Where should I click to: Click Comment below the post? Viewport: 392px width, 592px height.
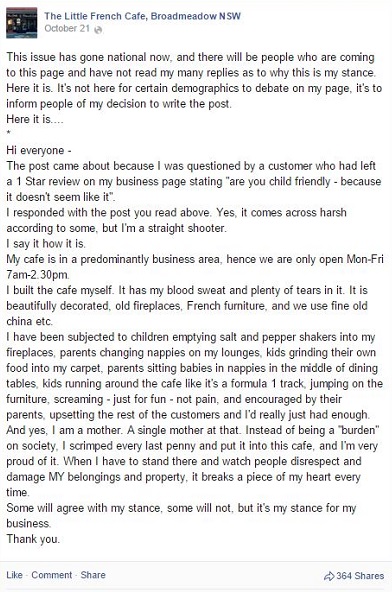point(51,575)
